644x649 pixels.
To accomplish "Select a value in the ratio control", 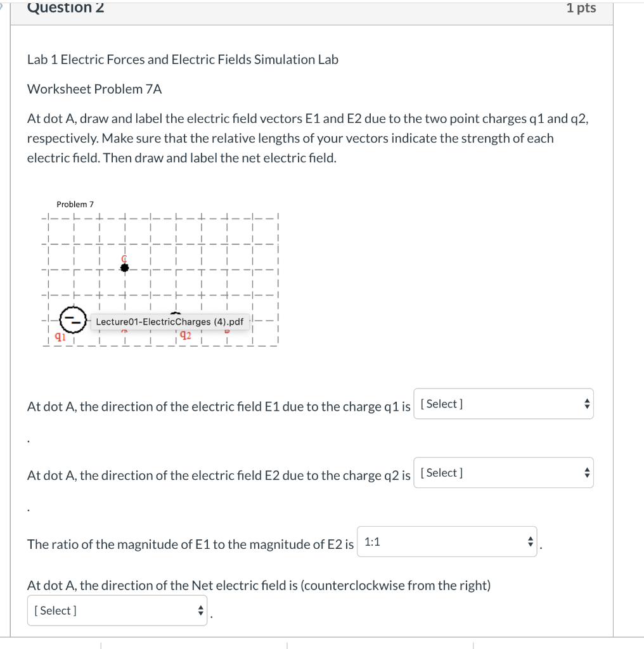I will 447,543.
